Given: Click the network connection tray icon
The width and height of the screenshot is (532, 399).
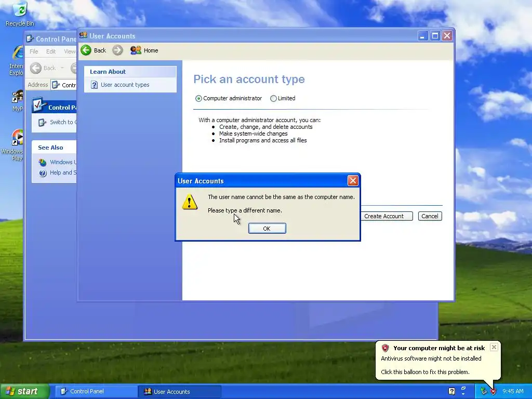Looking at the screenshot, I should (x=484, y=392).
